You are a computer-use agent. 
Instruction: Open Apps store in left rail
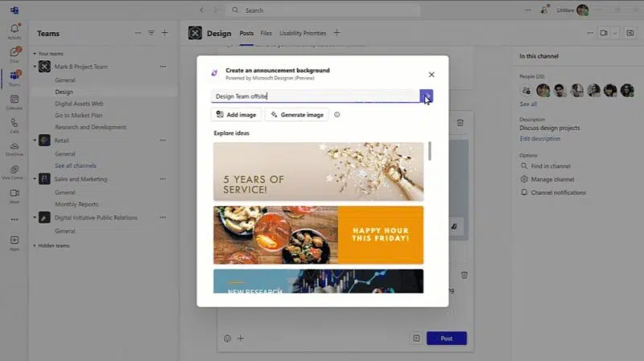[14, 243]
